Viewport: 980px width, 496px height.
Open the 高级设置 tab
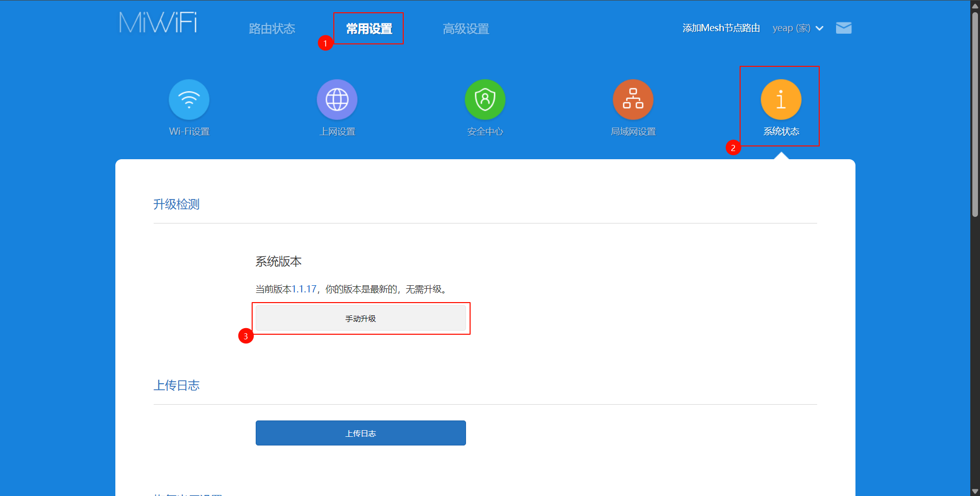coord(465,29)
